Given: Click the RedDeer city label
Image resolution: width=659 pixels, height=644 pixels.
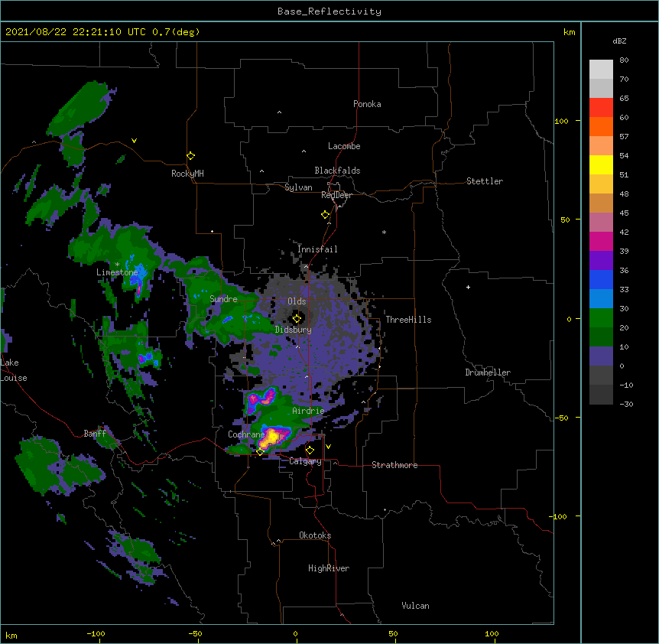Looking at the screenshot, I should coord(336,195).
